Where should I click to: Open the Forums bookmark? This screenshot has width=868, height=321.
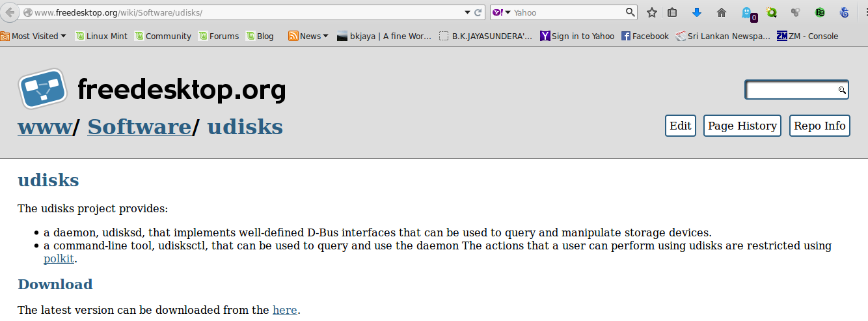[x=219, y=36]
